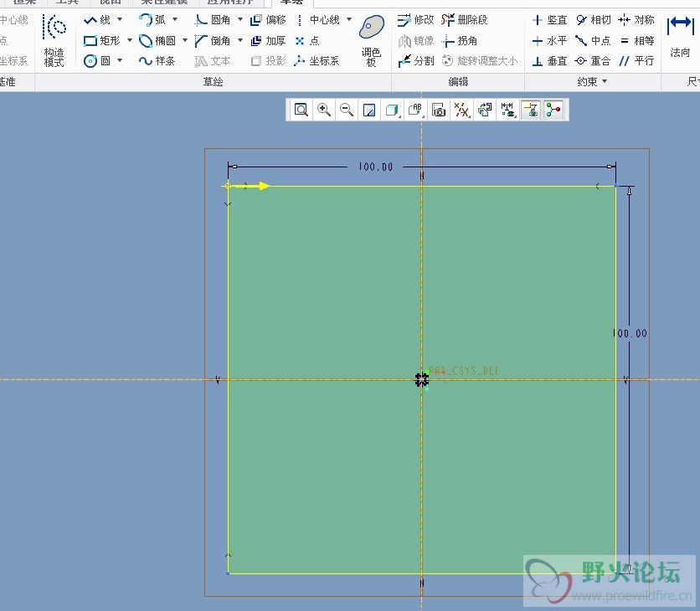The width and height of the screenshot is (700, 611).
Task: Click the Thicken (加厚) tool
Action: coord(268,41)
